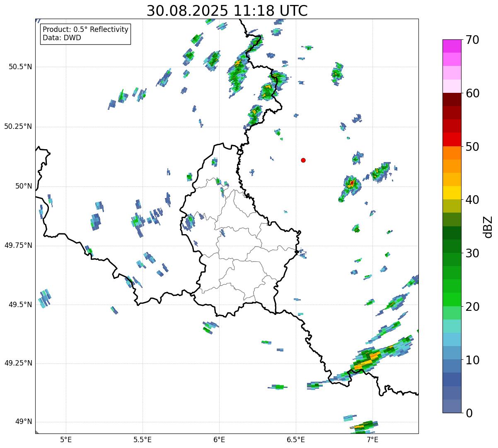Click the 50 tick label on colorbar
Image resolution: width=498 pixels, height=448 pixels.
(472, 147)
